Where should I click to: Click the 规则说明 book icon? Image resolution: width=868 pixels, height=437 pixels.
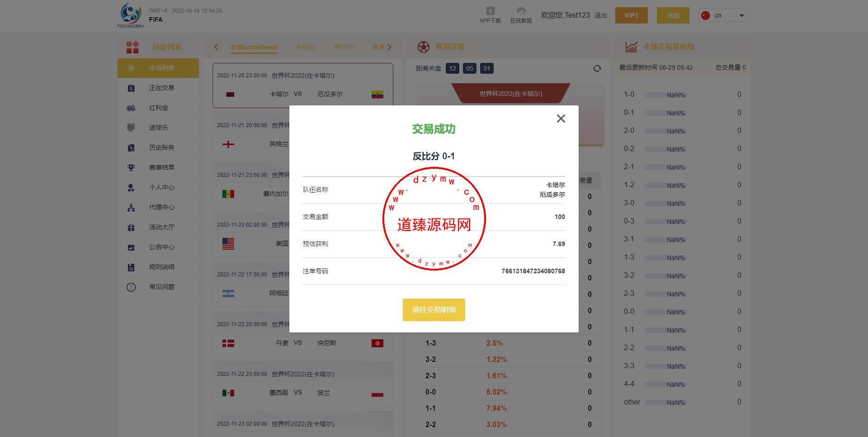click(x=131, y=267)
